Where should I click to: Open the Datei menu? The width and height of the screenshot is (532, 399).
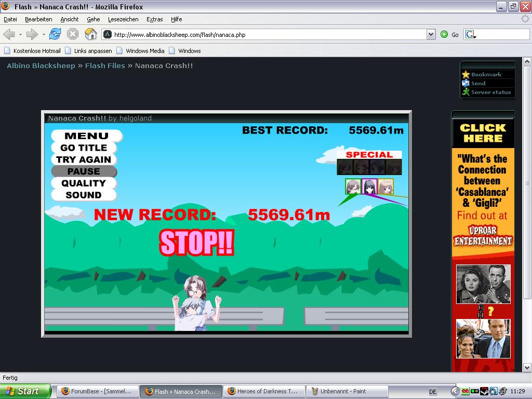(10, 19)
